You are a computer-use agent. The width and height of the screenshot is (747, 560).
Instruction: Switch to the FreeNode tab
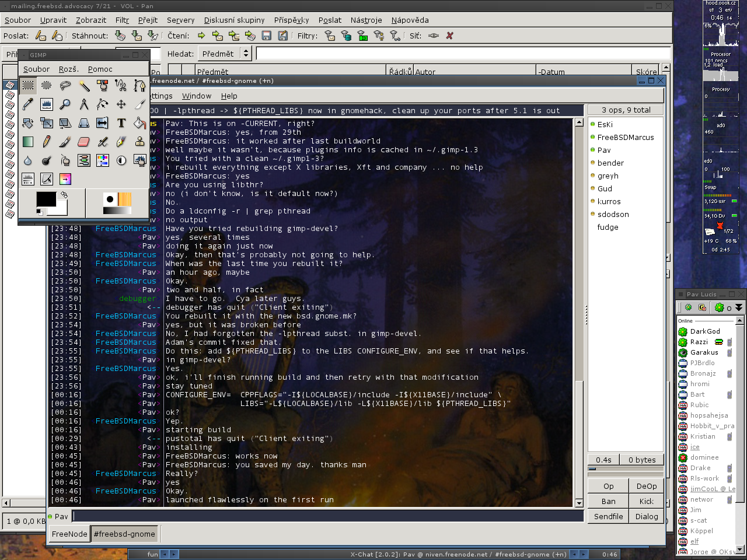tap(69, 534)
